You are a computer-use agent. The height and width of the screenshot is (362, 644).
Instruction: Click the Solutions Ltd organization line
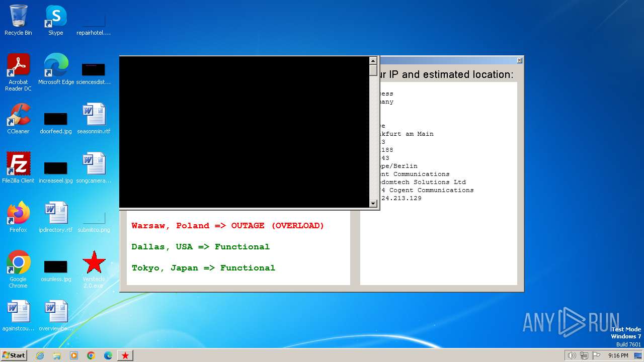423,182
